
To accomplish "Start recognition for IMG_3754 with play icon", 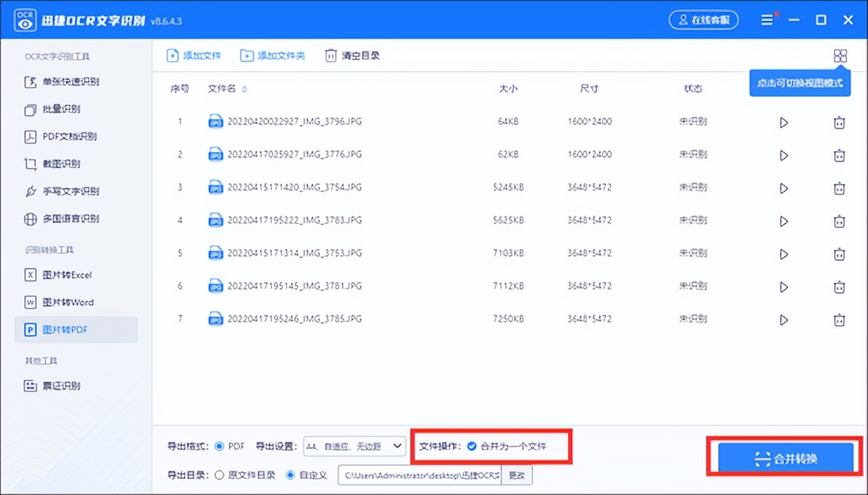I will pyautogui.click(x=784, y=188).
